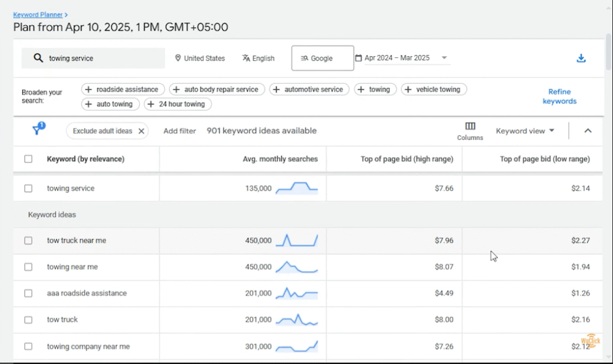Add 24 hour towing suggestion chip

tap(178, 104)
